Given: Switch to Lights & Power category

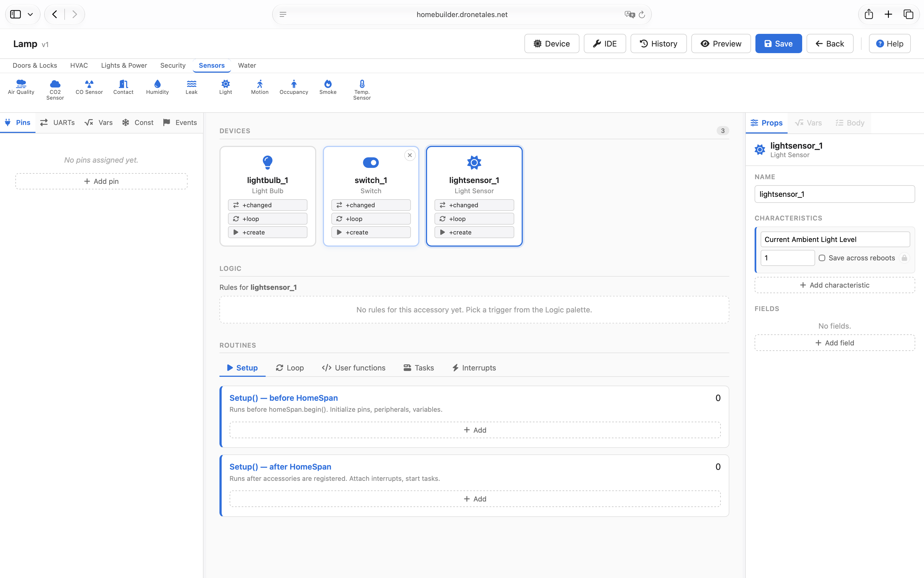Looking at the screenshot, I should [124, 66].
